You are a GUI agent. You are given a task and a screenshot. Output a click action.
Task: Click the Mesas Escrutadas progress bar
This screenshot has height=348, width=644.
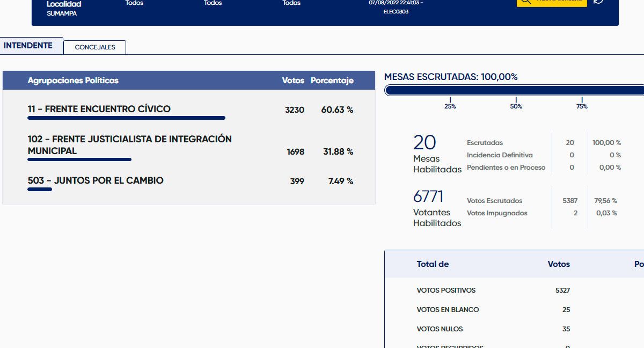click(514, 90)
